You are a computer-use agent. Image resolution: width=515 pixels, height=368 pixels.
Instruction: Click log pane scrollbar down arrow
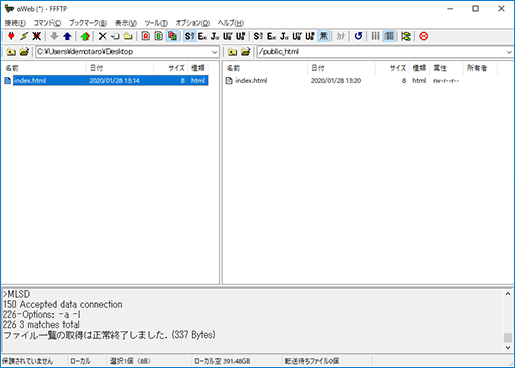[x=508, y=347]
